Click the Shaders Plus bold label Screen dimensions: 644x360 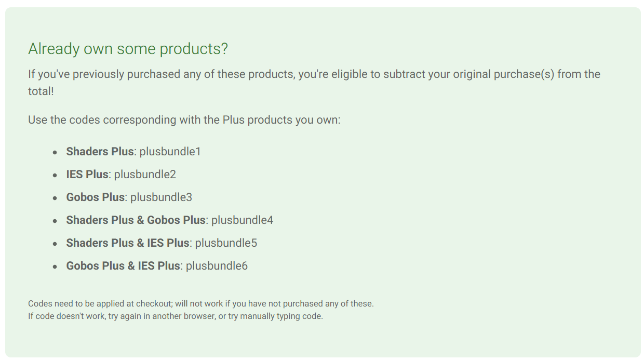click(100, 152)
